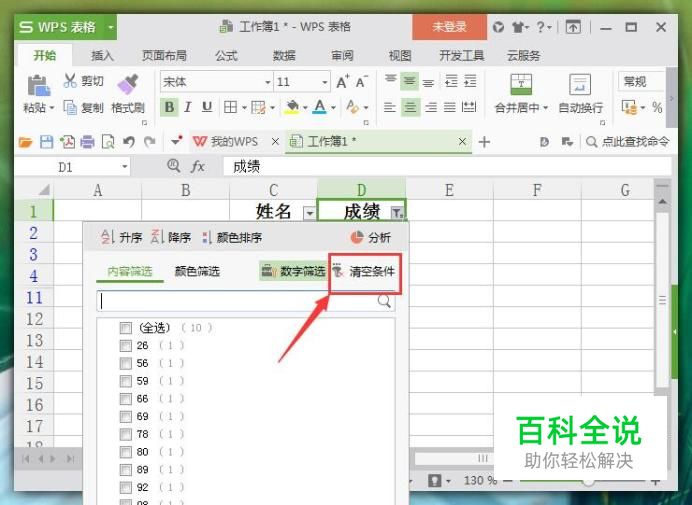Check the 66 value checkbox
Screen dimensions: 692x505
pos(126,399)
